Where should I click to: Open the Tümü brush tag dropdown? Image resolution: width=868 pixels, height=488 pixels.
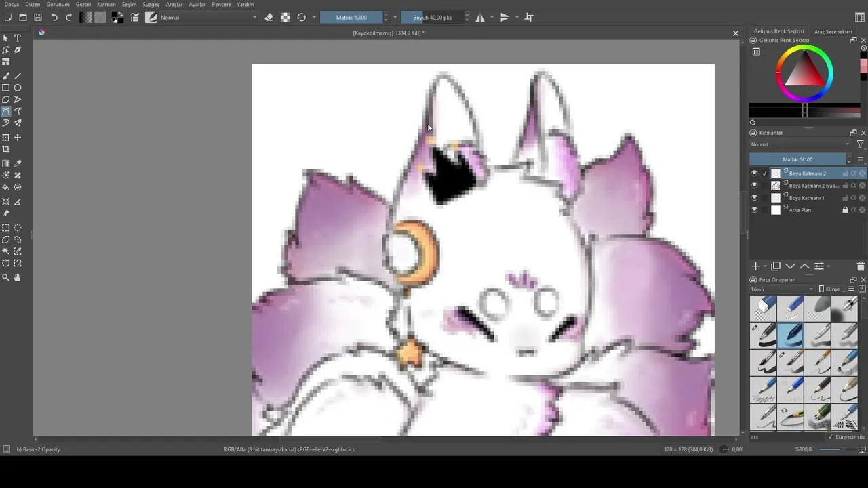coord(782,289)
